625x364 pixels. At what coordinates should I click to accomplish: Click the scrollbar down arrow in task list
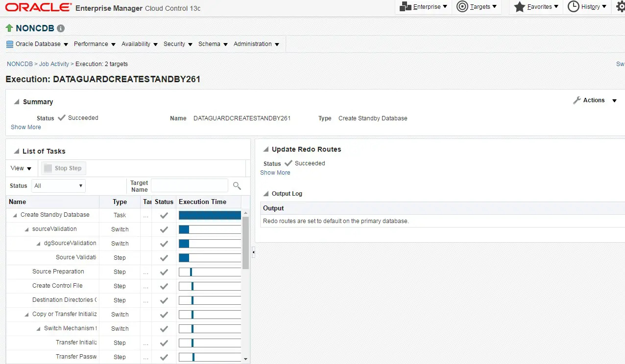point(246,359)
